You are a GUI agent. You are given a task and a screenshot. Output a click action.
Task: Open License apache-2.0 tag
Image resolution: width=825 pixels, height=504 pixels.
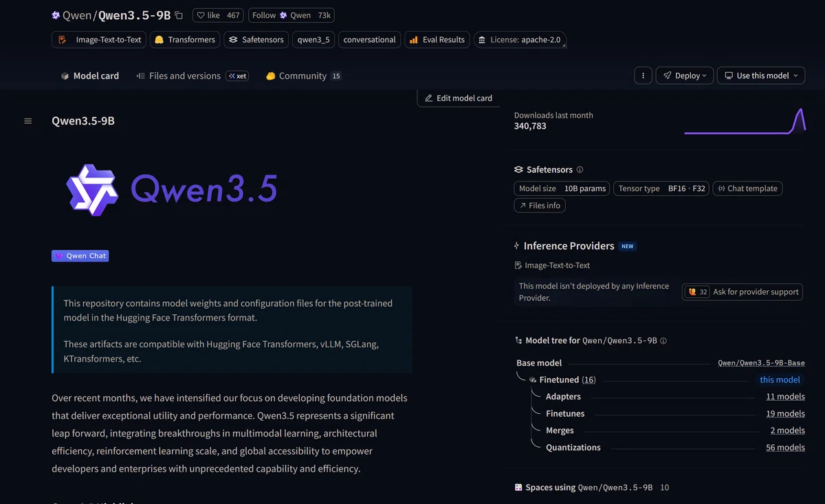(520, 40)
